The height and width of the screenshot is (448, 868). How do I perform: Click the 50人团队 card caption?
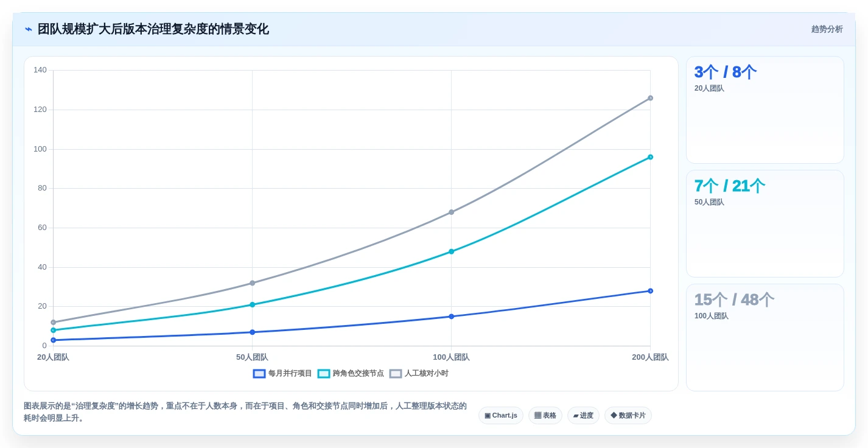tap(709, 202)
